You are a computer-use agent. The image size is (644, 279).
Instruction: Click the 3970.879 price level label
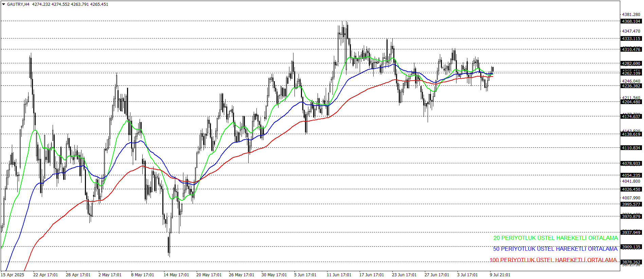pos(631,216)
